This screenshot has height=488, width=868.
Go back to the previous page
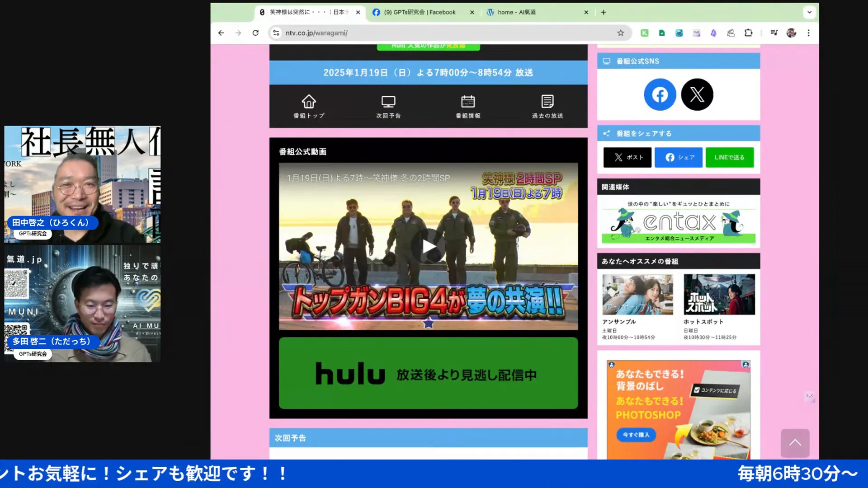click(x=221, y=33)
